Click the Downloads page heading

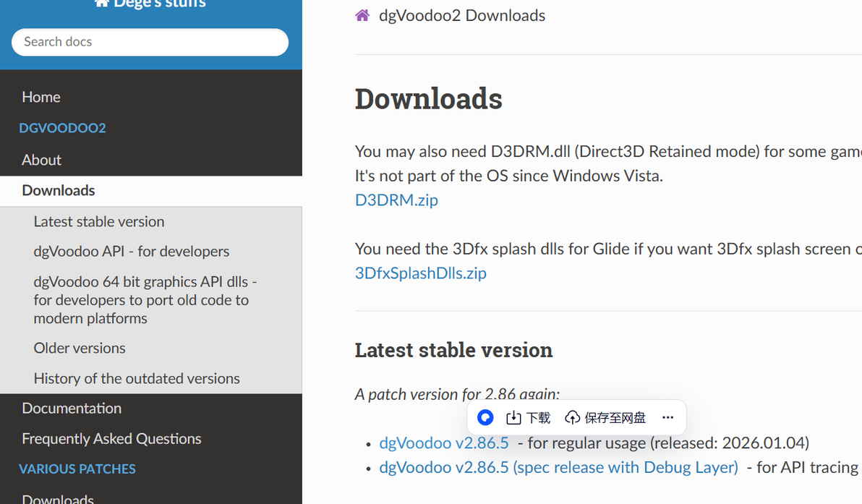point(429,99)
